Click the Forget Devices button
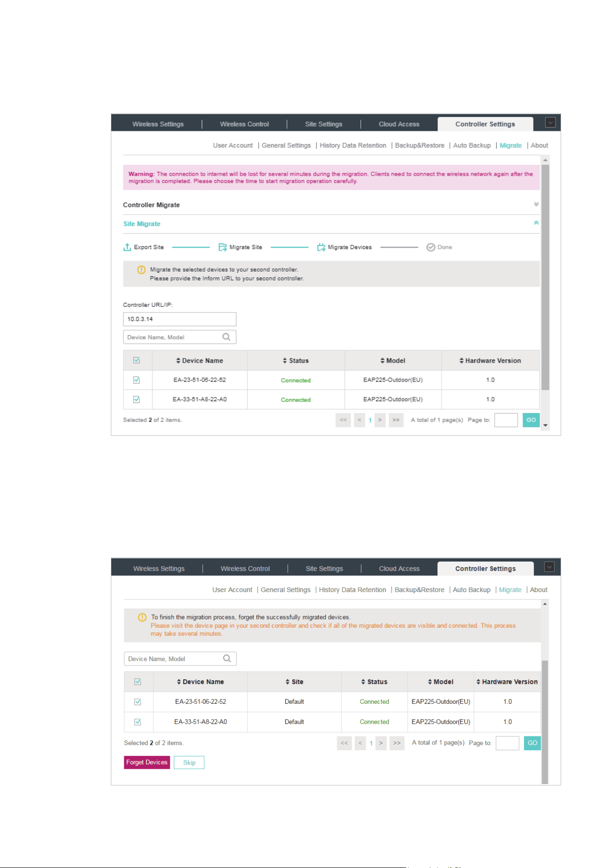 (x=147, y=762)
